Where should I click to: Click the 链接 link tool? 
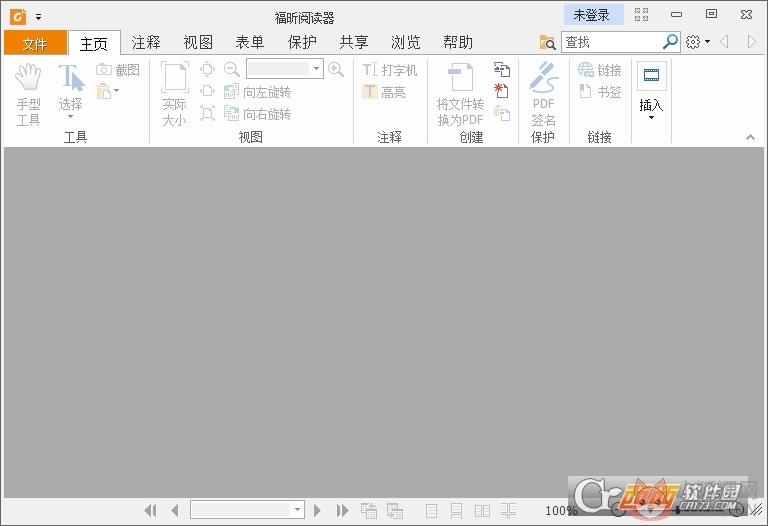(x=600, y=70)
